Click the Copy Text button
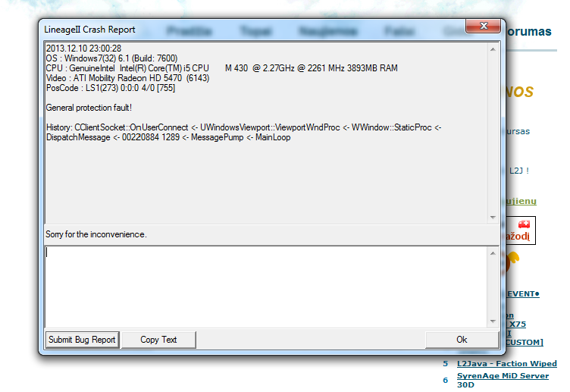Image resolution: width=570 pixels, height=392 pixels. 158,340
